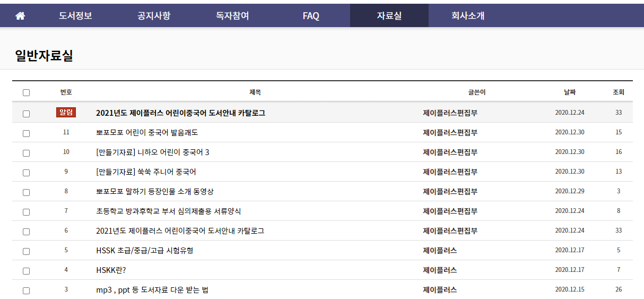Screen dimensions: 644x299
Task: Click author 제이플러스 in post 4 row
Action: pyautogui.click(x=440, y=270)
